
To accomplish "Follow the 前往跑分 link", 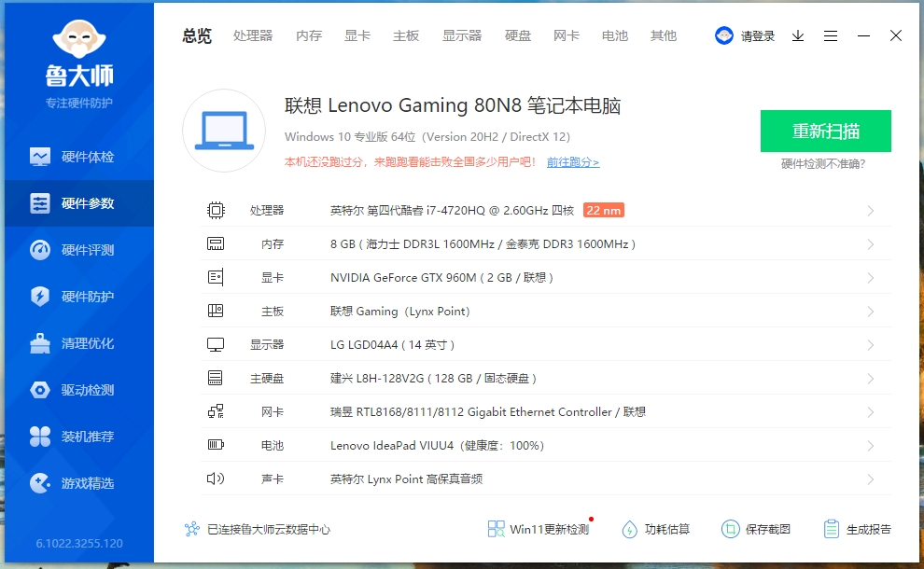I will 573,162.
